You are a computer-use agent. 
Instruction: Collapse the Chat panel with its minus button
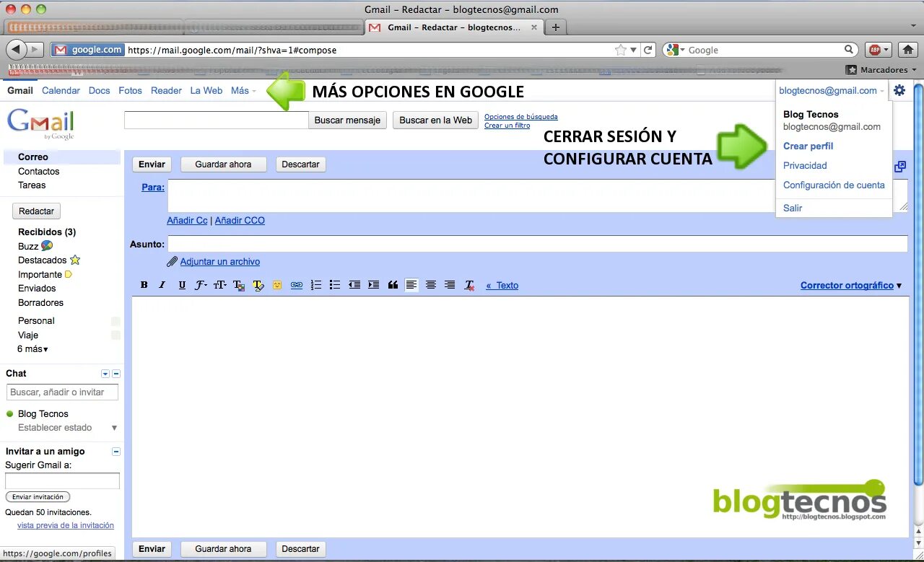point(116,374)
